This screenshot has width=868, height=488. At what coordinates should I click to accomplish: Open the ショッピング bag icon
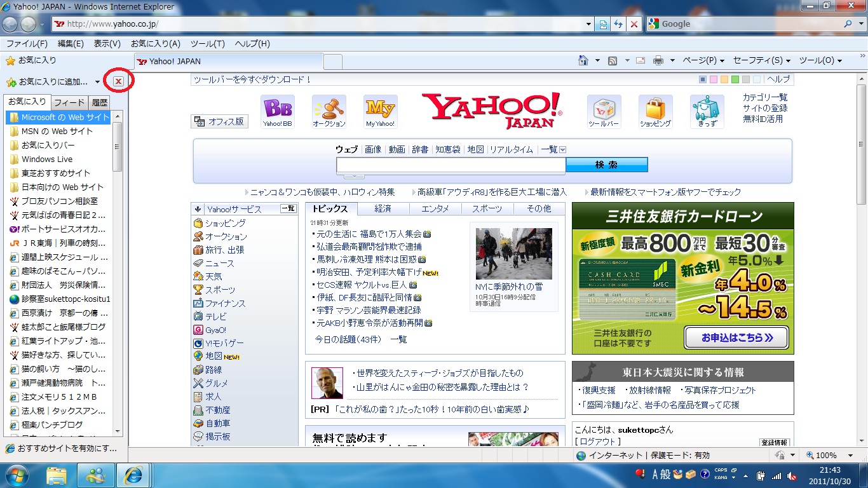(655, 112)
